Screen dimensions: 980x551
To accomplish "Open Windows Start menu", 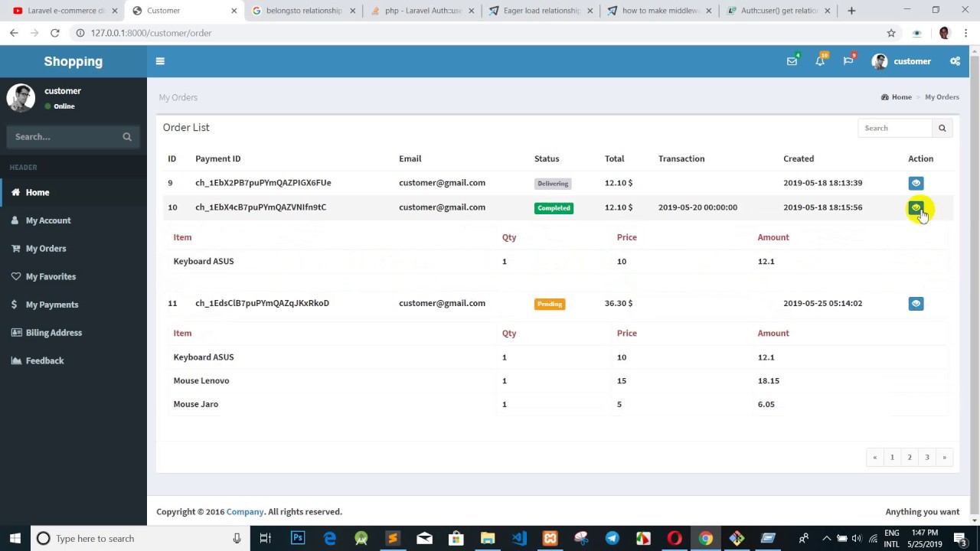I will point(15,539).
